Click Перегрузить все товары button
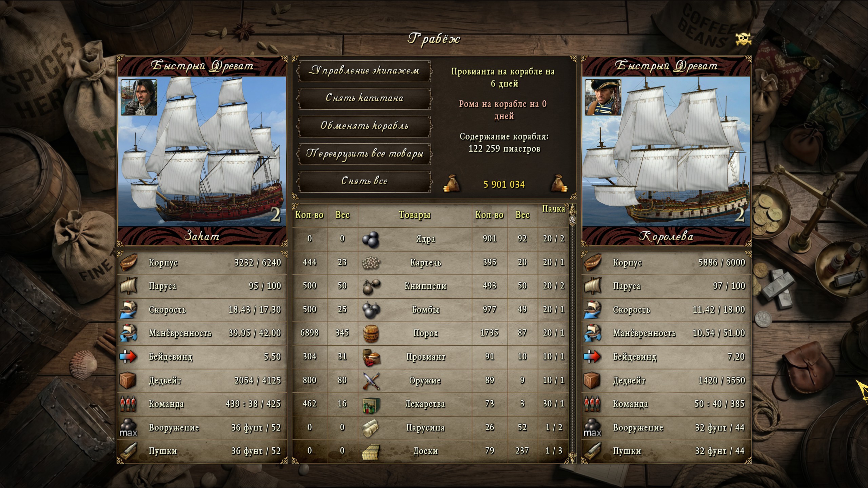The image size is (868, 488). click(x=364, y=154)
